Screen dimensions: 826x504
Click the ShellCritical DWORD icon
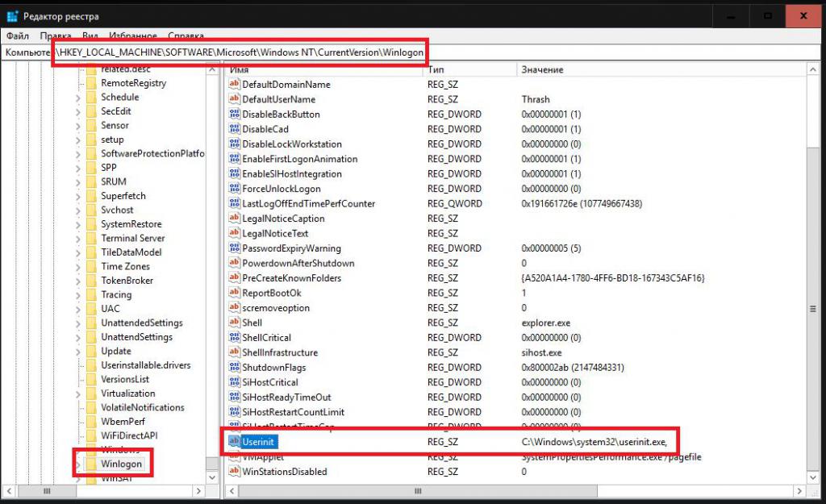(235, 337)
